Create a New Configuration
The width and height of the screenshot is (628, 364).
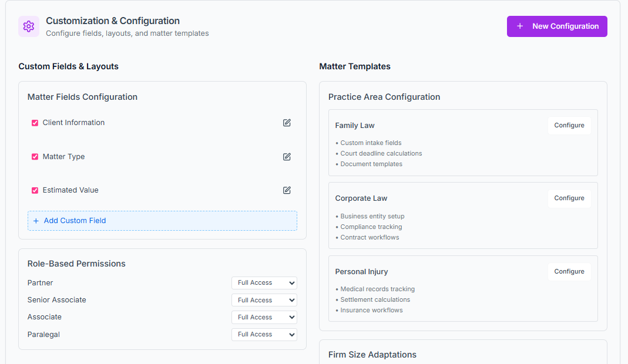[x=557, y=26]
